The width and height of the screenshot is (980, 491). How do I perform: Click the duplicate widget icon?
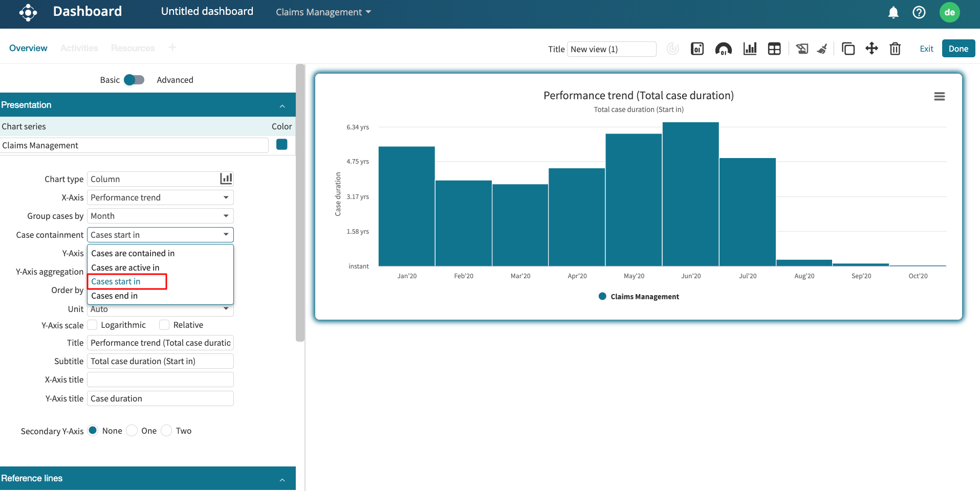pos(848,49)
